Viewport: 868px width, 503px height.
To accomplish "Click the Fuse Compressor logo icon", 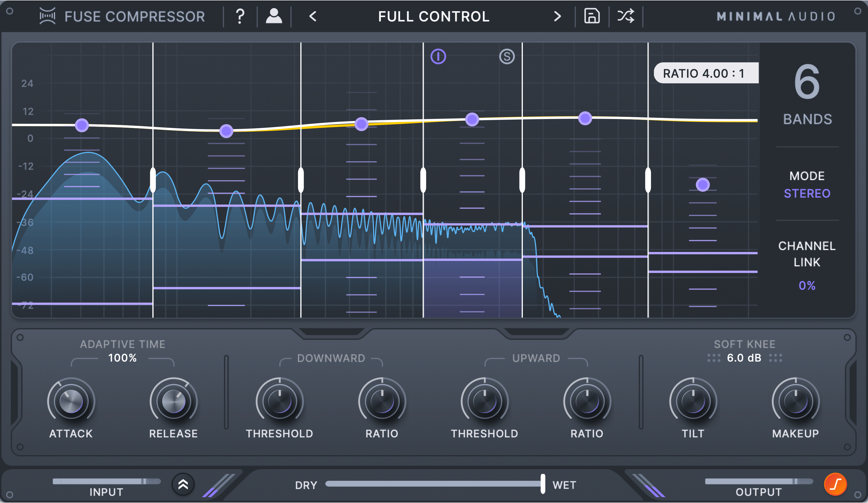I will [47, 16].
